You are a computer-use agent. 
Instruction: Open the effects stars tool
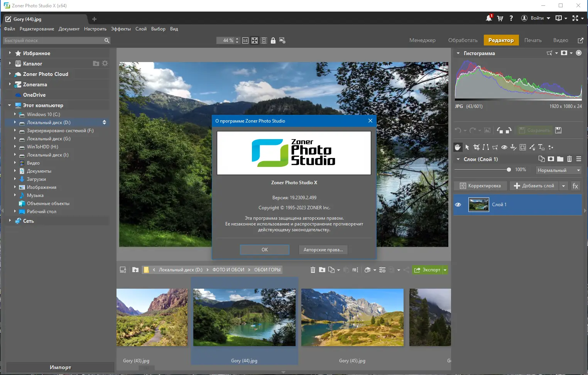pos(551,147)
